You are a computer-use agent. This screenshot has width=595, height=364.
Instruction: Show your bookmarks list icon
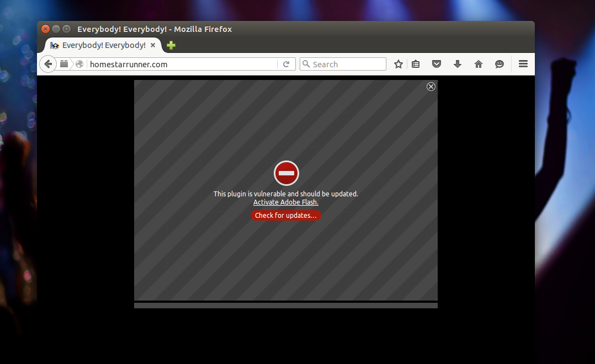click(416, 64)
